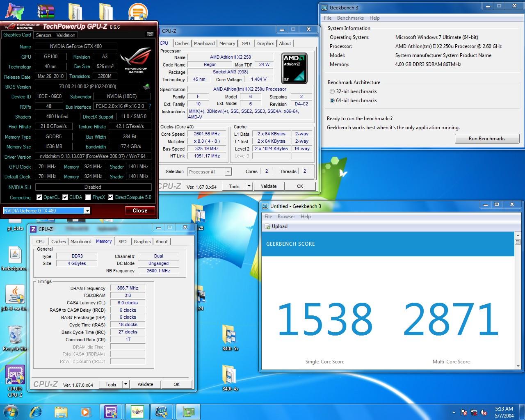Open Windows Explorer from the taskbar

61,411
